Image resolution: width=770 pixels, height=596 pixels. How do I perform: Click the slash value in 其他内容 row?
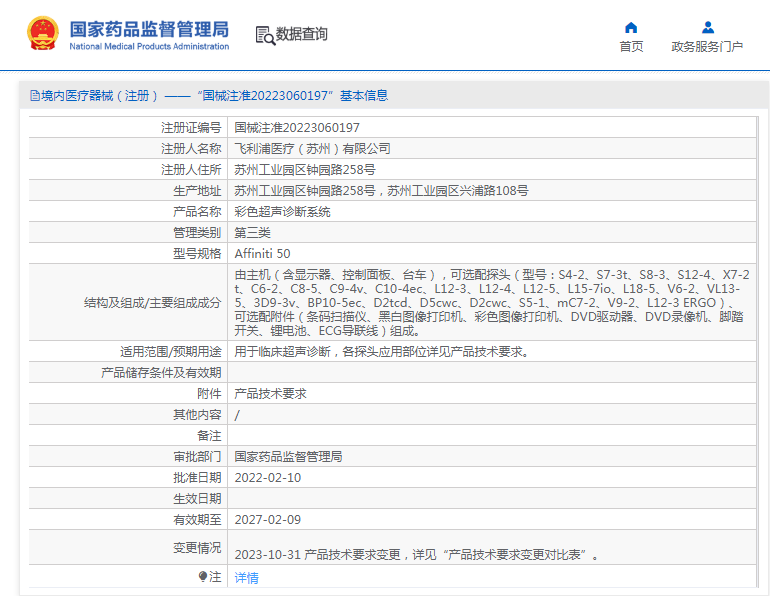(x=237, y=415)
